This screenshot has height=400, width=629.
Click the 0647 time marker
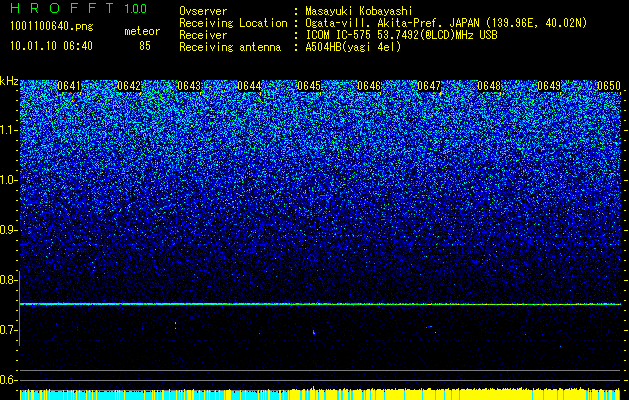pos(429,86)
